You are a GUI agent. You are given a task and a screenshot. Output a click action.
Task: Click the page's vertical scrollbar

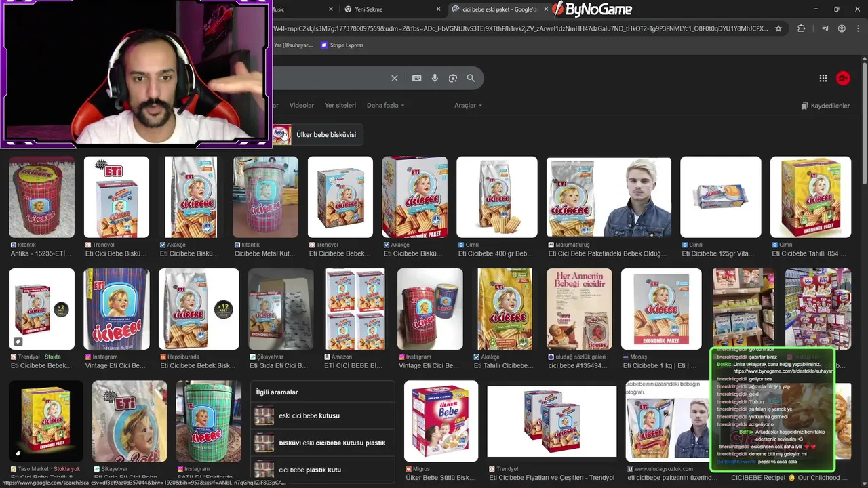[865, 122]
